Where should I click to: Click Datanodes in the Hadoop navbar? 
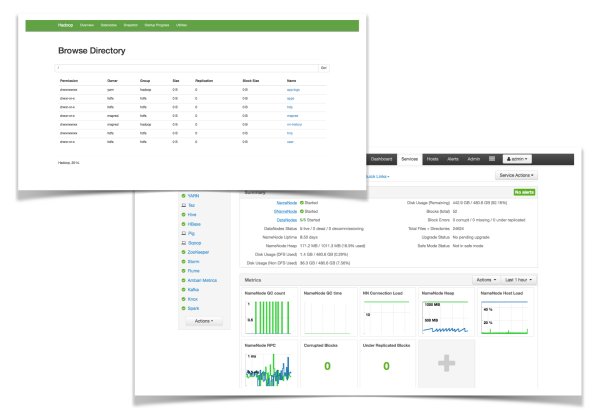click(x=109, y=25)
